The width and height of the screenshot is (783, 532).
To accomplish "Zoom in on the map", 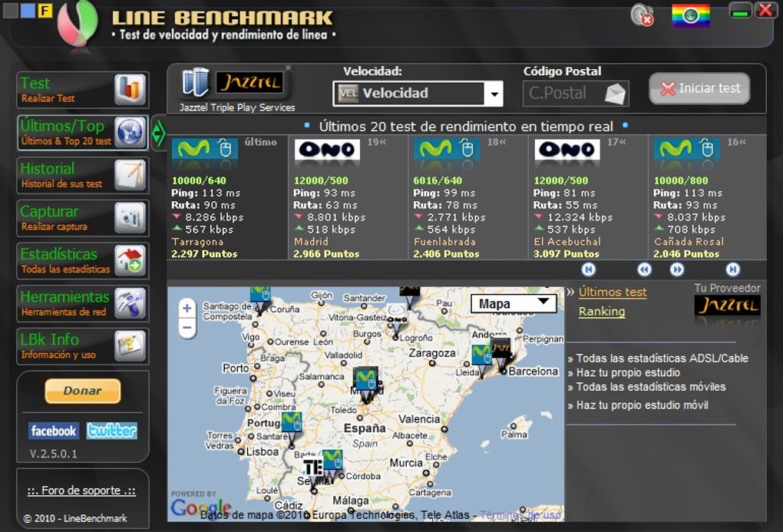I will pyautogui.click(x=187, y=308).
